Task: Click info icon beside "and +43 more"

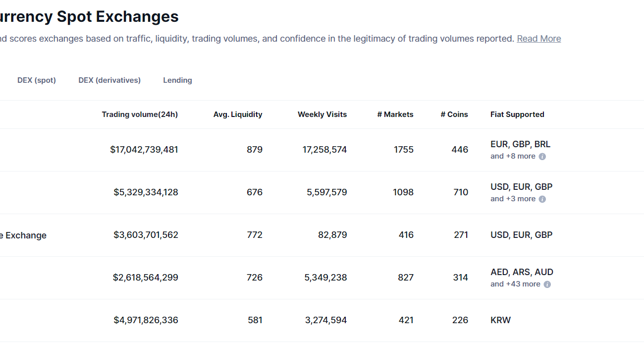Action: tap(547, 285)
